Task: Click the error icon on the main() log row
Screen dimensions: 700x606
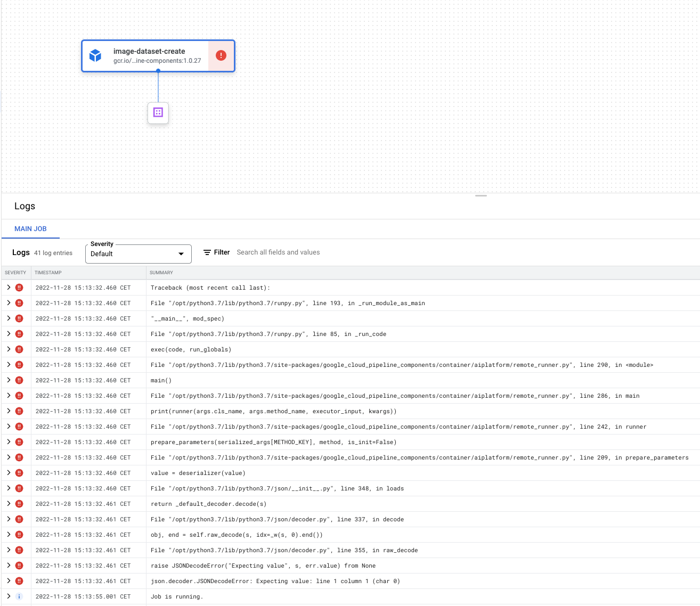Action: (x=19, y=380)
